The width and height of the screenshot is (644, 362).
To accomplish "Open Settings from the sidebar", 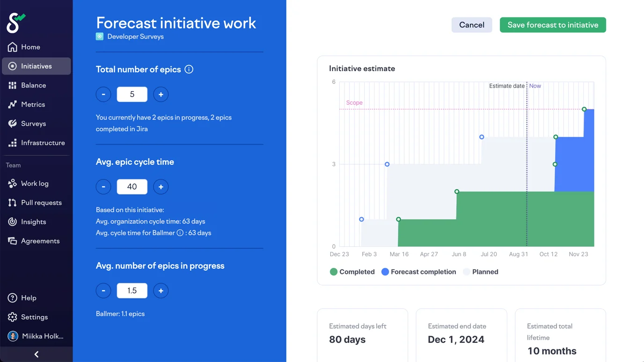I will 35,317.
